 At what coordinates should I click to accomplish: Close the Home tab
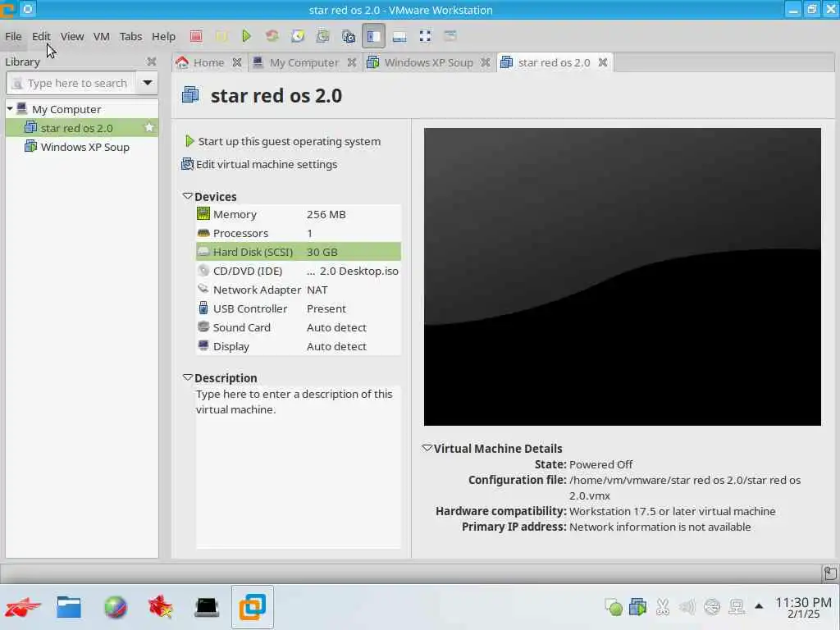tap(237, 62)
